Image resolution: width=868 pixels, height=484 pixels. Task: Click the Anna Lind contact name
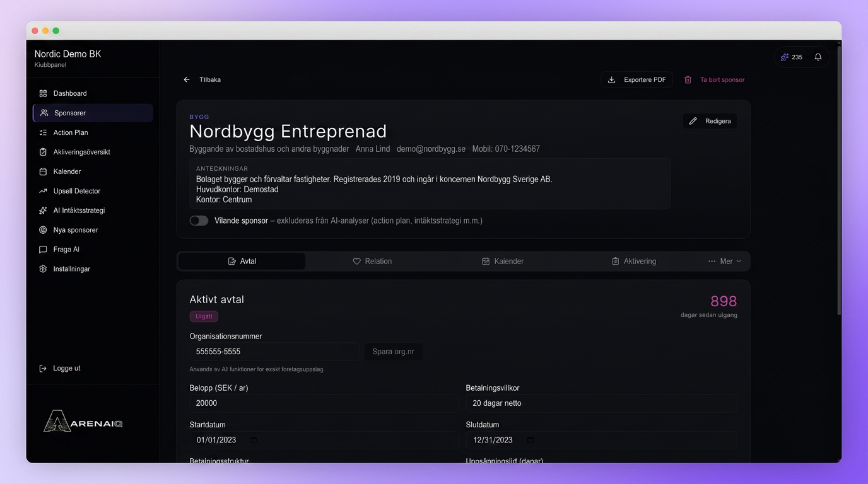click(x=373, y=149)
